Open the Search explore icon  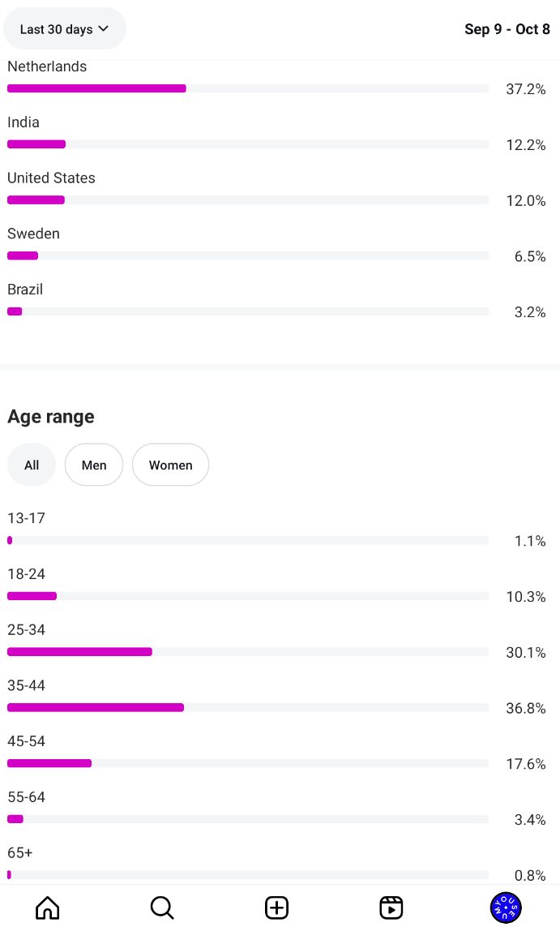click(x=162, y=907)
